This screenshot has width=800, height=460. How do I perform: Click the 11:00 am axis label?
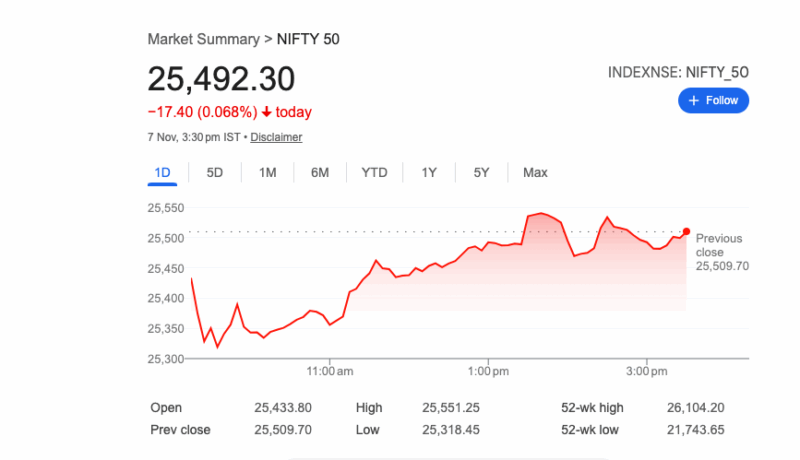click(331, 372)
